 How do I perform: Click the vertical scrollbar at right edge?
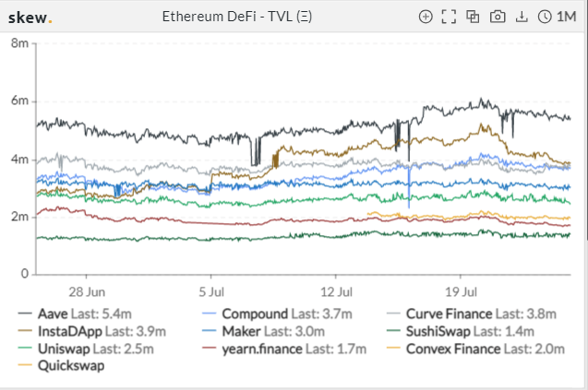click(x=586, y=120)
